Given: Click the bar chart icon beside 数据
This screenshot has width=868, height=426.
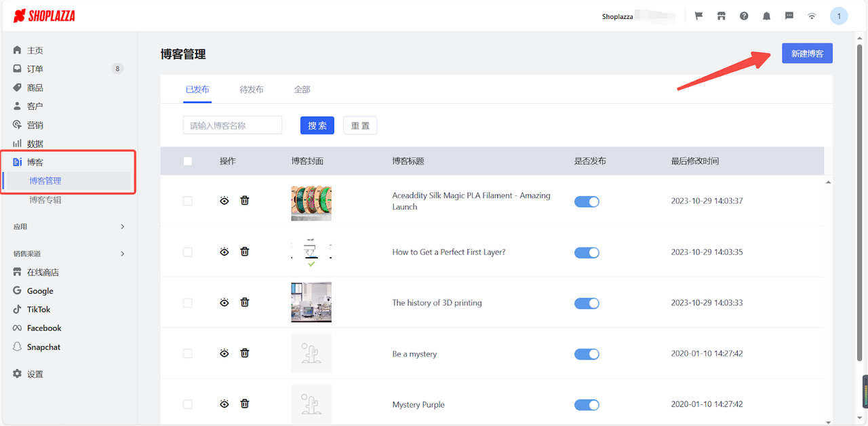Looking at the screenshot, I should 18,143.
